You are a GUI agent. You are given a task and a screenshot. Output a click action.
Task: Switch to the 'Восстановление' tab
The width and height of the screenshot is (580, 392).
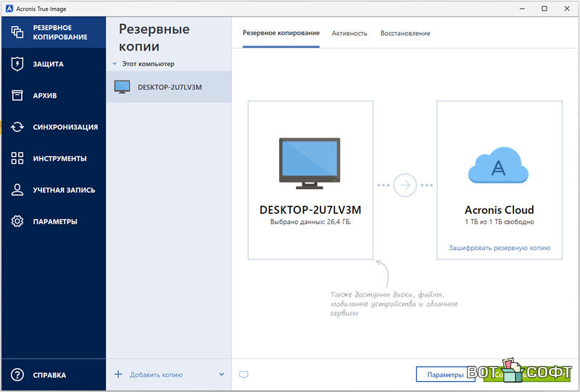[x=405, y=33]
